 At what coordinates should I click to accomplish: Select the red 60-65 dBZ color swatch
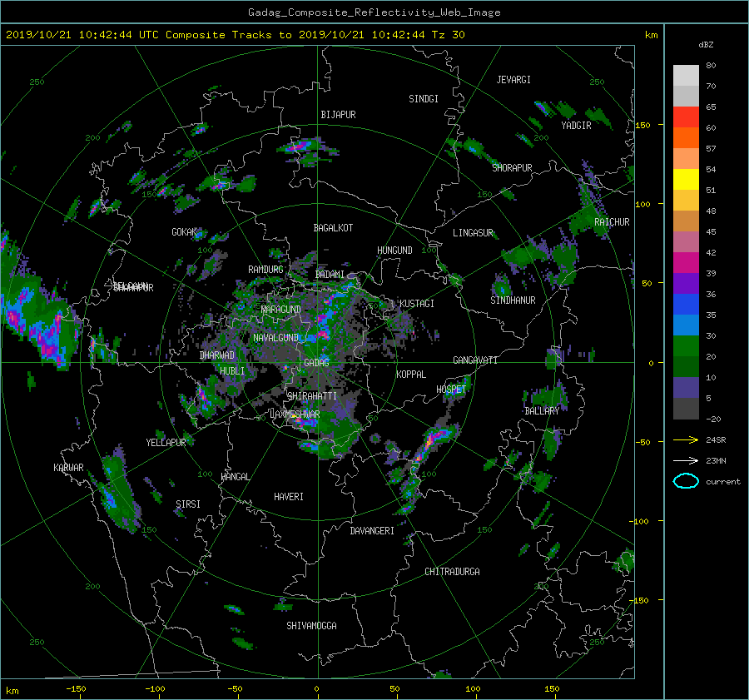(686, 117)
